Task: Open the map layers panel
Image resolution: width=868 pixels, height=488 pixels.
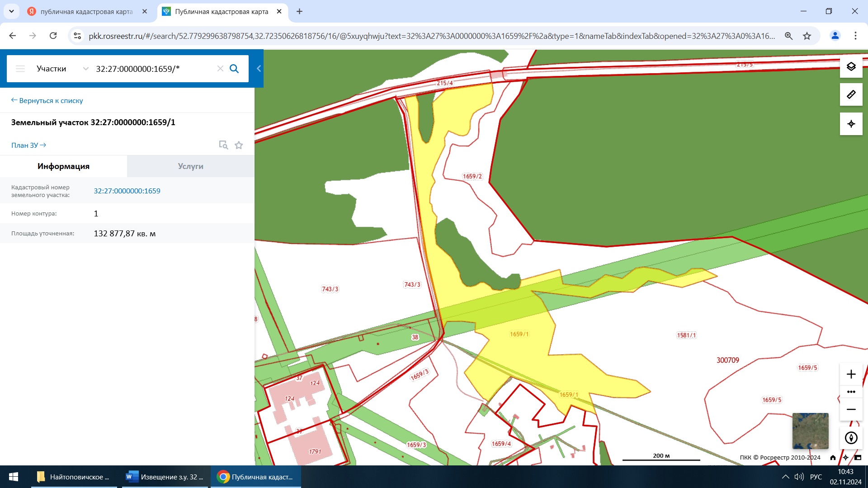Action: (851, 66)
